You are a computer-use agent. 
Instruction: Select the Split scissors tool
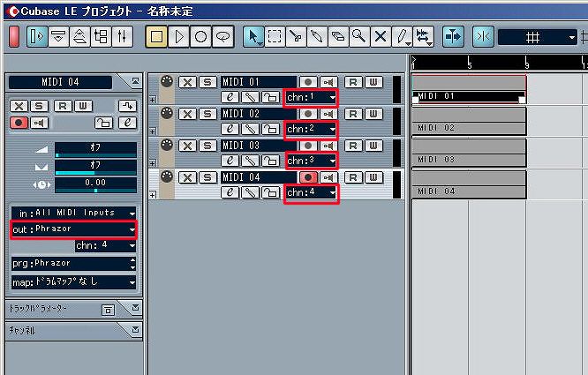click(x=296, y=37)
